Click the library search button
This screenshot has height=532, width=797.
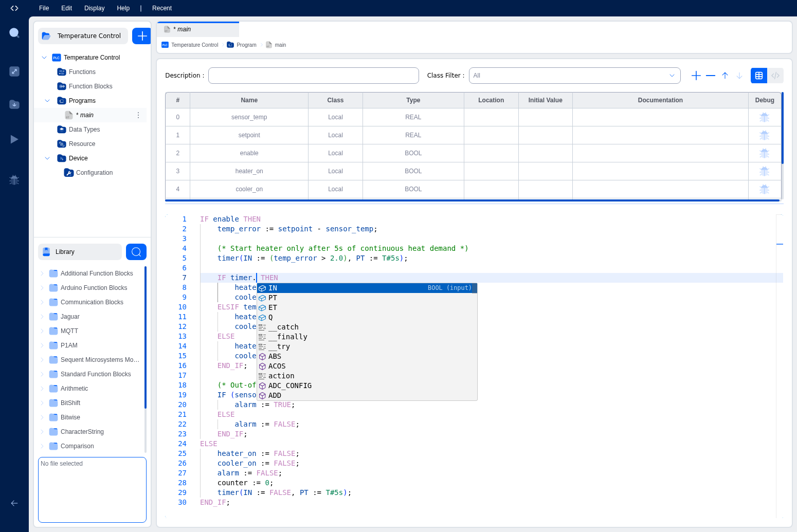(x=136, y=252)
